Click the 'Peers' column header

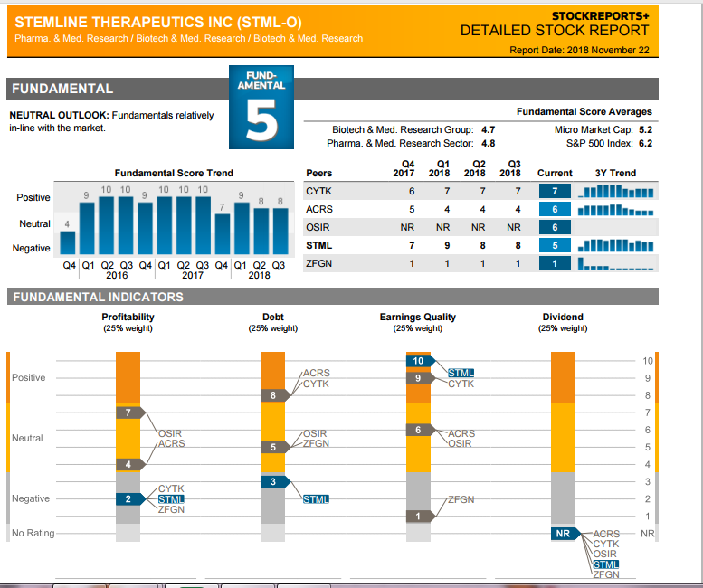(318, 173)
